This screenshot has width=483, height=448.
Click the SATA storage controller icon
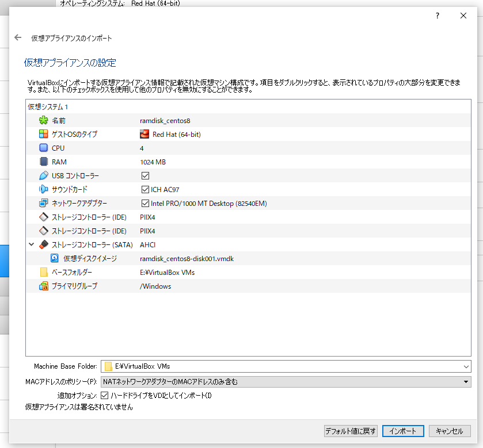tap(43, 244)
